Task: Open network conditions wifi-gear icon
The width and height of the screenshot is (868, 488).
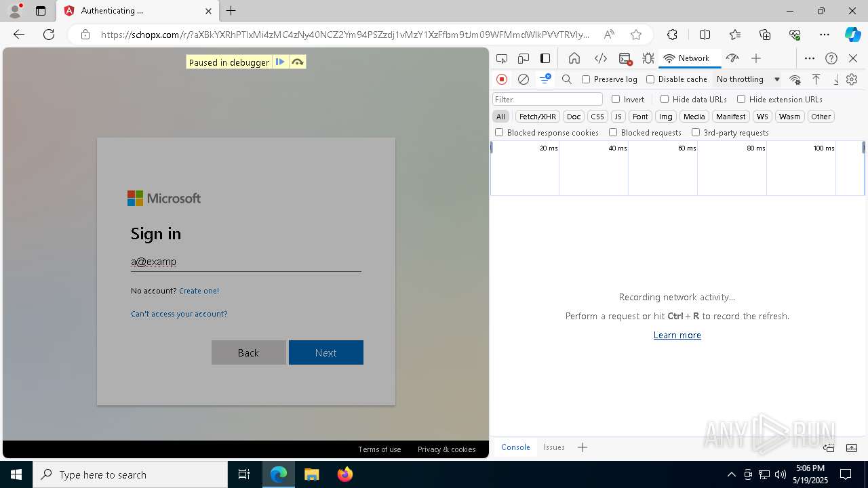Action: click(x=795, y=79)
